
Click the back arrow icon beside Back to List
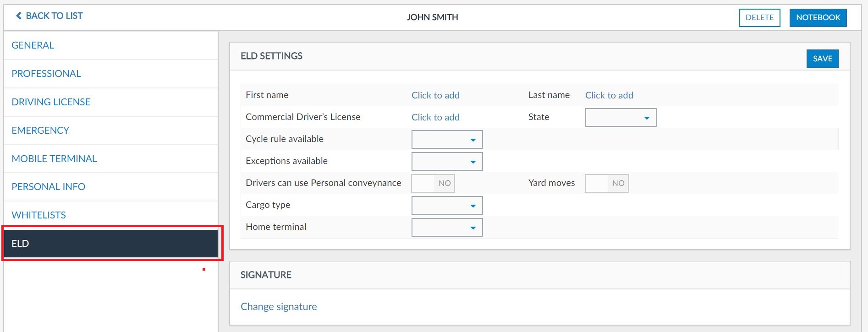point(19,16)
